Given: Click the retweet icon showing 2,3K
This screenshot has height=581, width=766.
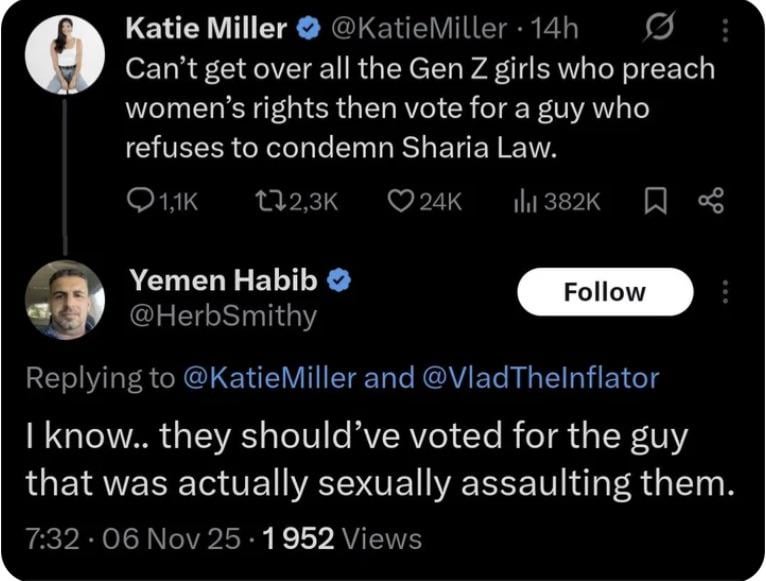Looking at the screenshot, I should click(264, 203).
